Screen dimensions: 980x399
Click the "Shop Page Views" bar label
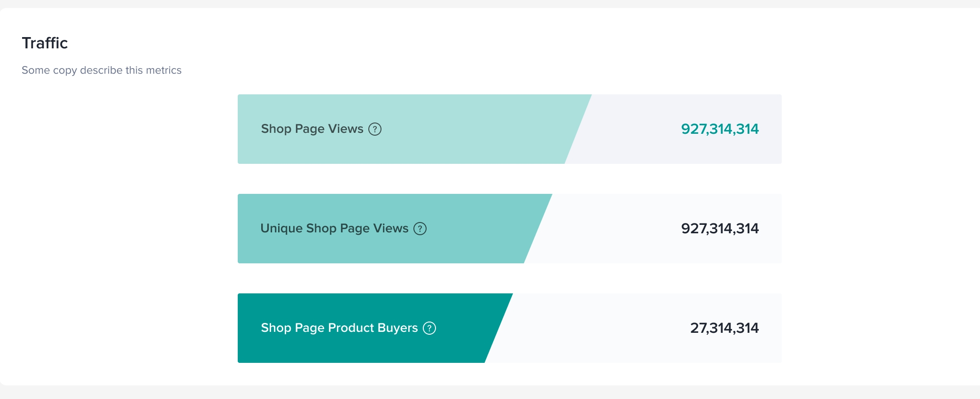click(312, 129)
